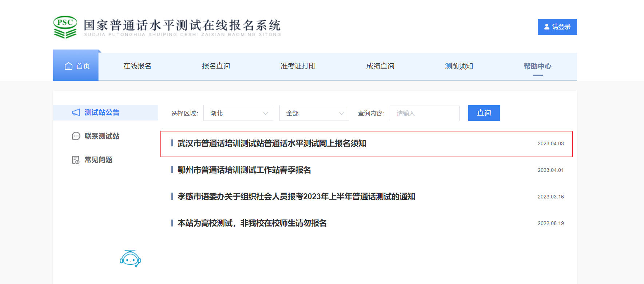Click the megaphone icon beside 测试站公告

tap(76, 113)
